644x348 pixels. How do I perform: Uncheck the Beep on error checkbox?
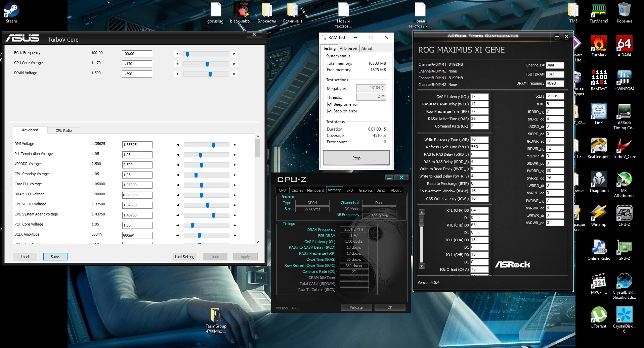tap(330, 104)
